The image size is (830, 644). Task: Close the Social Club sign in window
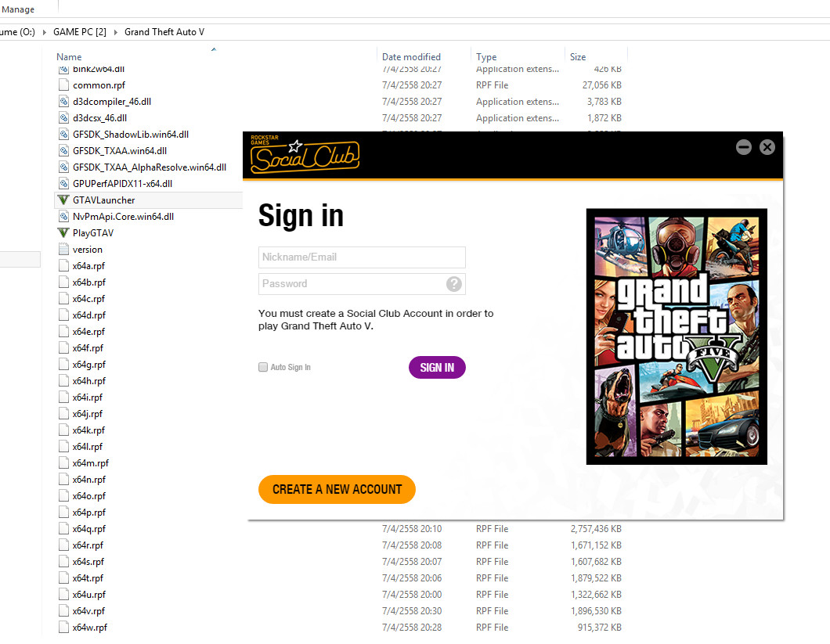(767, 147)
